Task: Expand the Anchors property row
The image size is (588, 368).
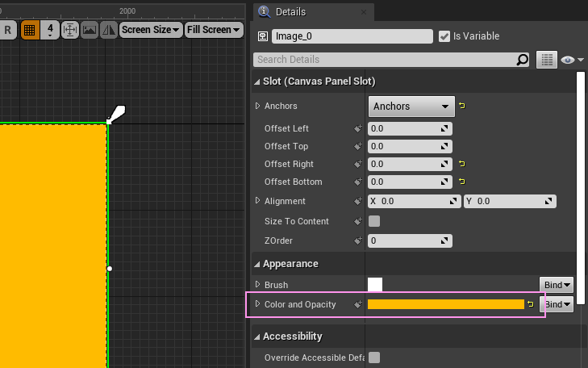Action: coord(257,106)
